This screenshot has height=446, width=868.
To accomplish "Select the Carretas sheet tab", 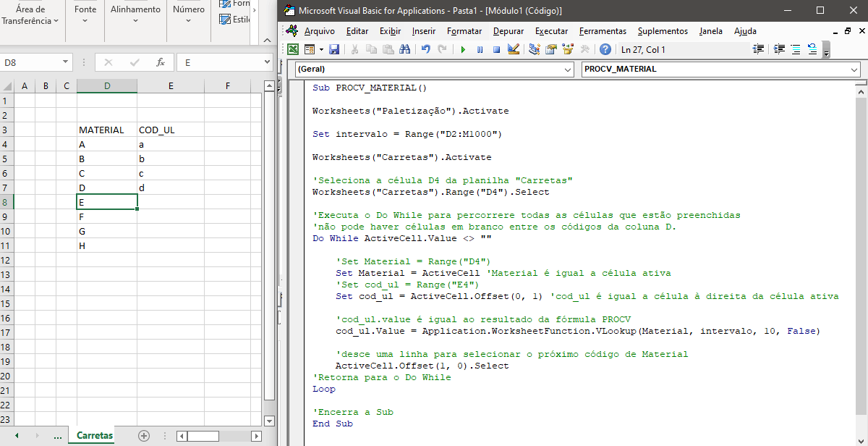I will pos(95,436).
